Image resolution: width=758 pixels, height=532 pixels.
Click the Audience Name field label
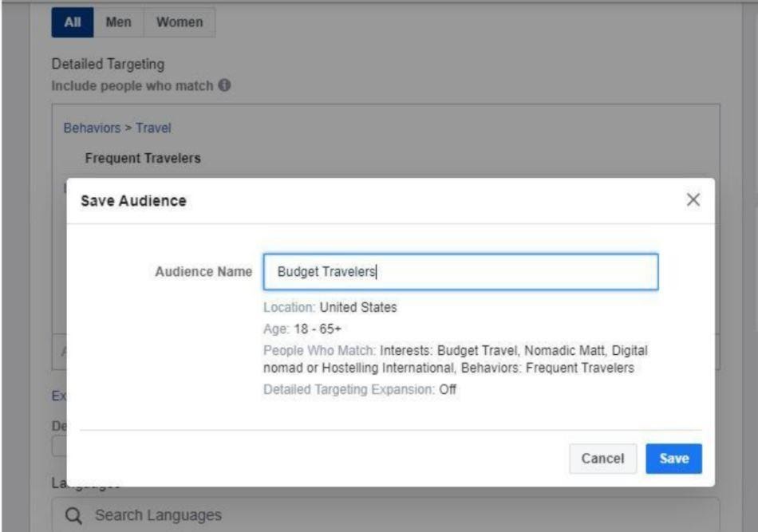(203, 272)
